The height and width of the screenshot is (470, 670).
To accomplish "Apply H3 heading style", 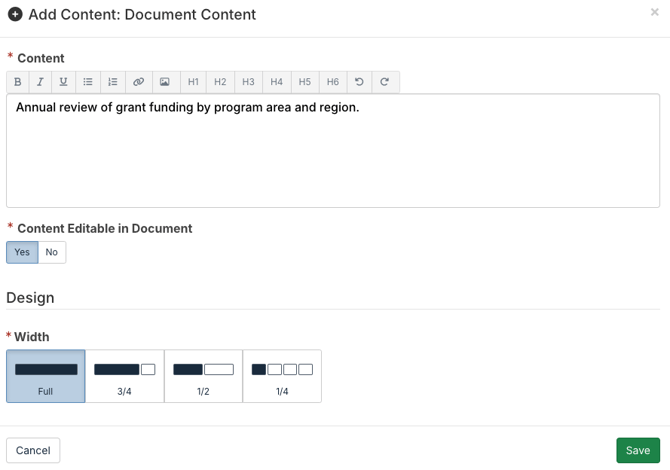I will point(248,82).
